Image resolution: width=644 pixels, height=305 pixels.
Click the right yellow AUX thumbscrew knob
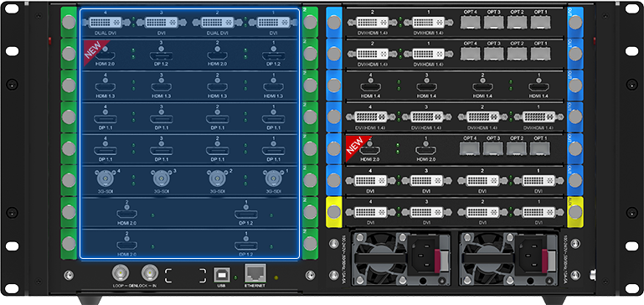click(x=575, y=212)
